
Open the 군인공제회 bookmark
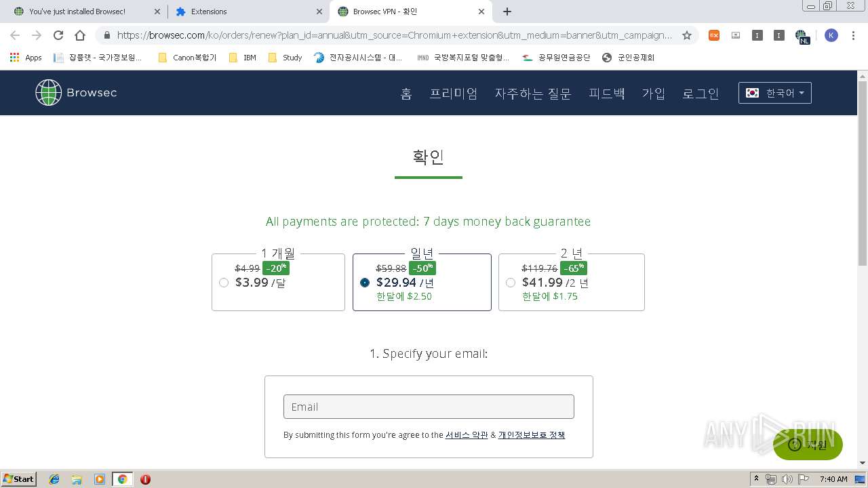pos(629,58)
